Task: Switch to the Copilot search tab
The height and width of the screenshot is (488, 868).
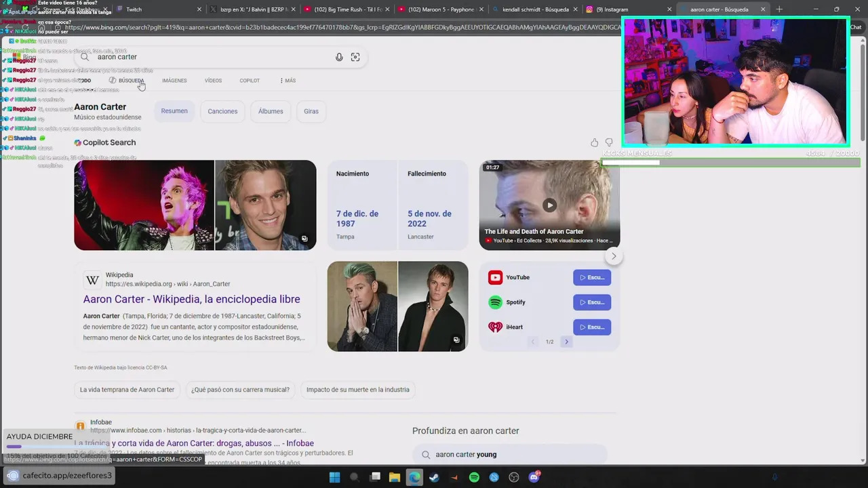Action: point(250,81)
